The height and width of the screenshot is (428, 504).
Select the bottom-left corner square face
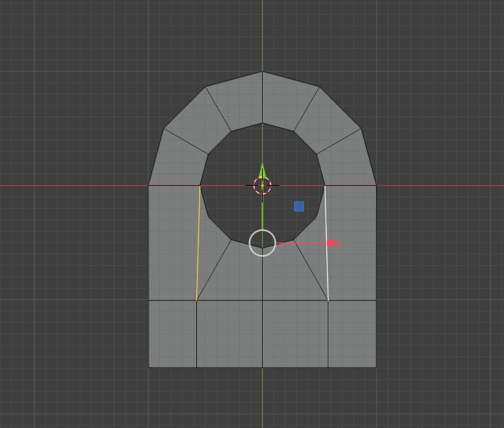pyautogui.click(x=172, y=334)
